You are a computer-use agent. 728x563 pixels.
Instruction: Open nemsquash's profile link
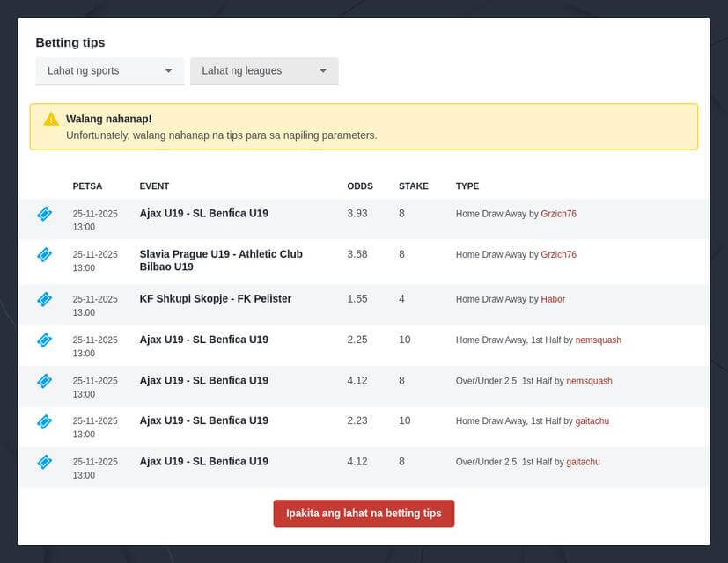(599, 340)
